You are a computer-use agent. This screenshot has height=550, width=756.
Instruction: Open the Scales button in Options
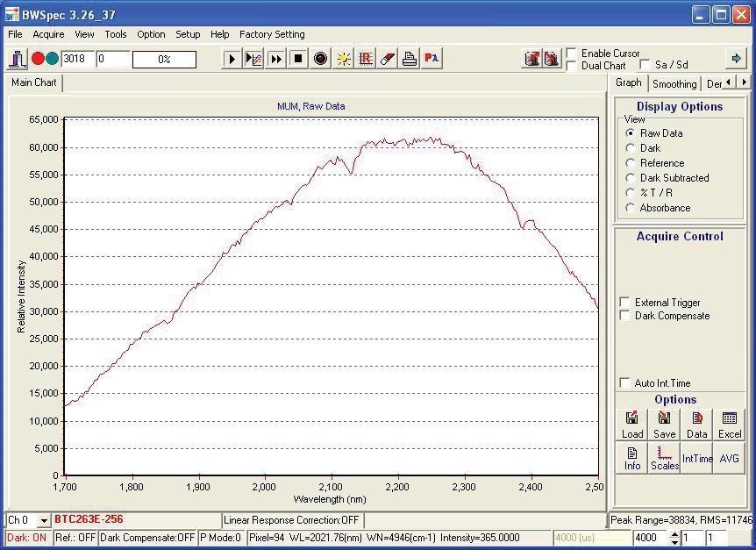[x=664, y=457]
